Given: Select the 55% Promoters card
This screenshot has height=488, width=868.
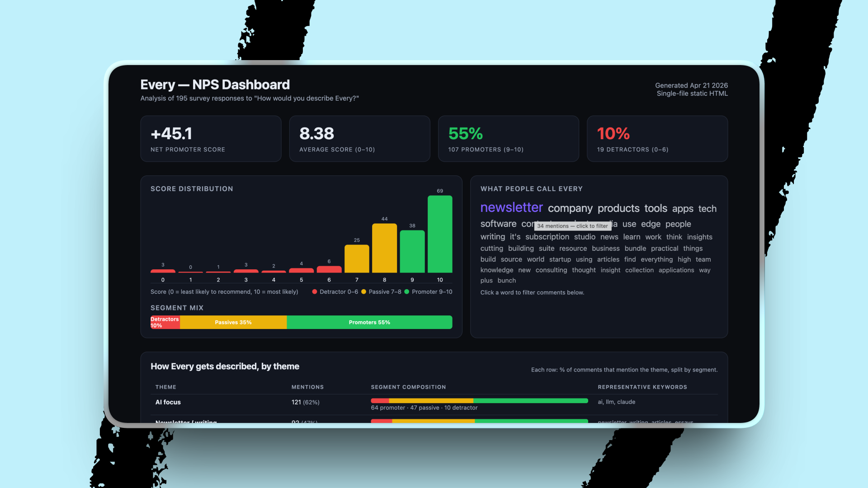Looking at the screenshot, I should pyautogui.click(x=508, y=139).
